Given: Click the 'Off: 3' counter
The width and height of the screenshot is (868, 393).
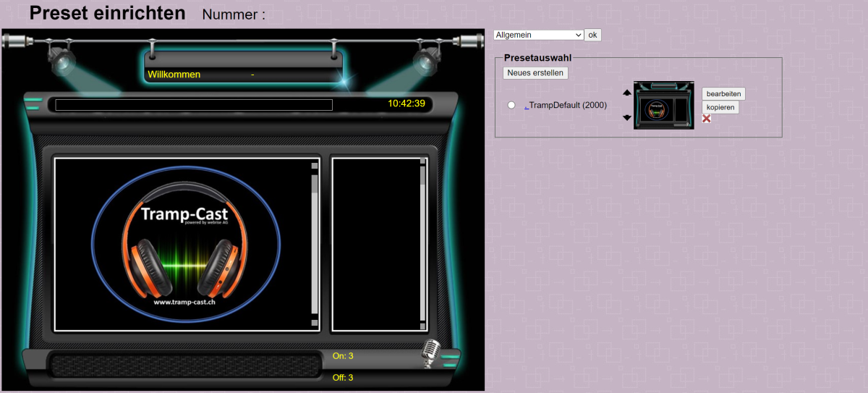Looking at the screenshot, I should point(343,378).
